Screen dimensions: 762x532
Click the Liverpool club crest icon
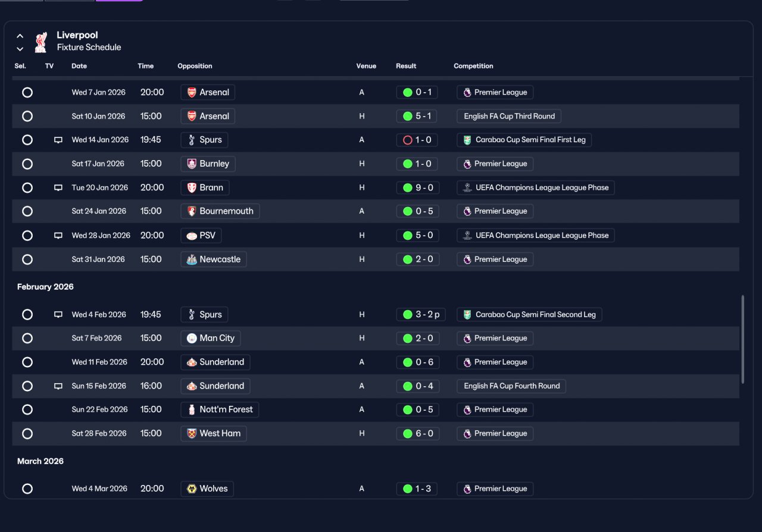click(x=40, y=42)
